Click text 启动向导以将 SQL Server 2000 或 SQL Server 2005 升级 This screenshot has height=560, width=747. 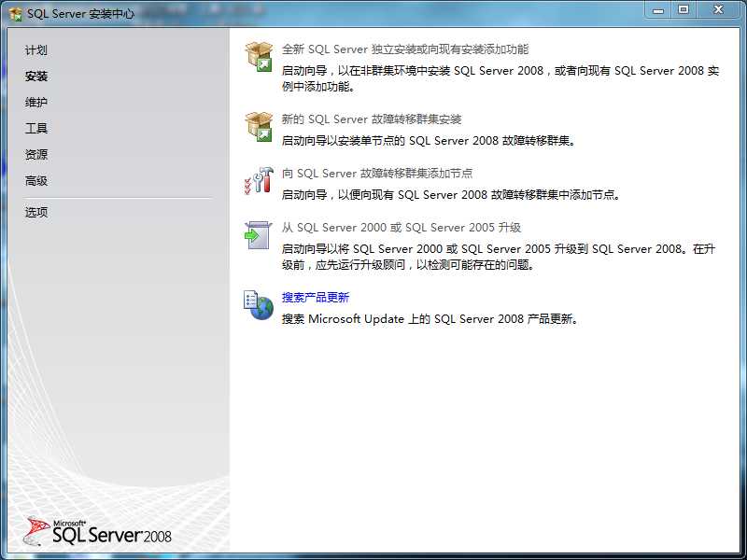(x=499, y=257)
